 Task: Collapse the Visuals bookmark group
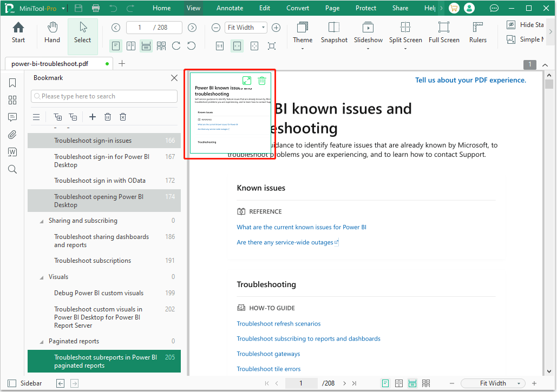point(42,277)
